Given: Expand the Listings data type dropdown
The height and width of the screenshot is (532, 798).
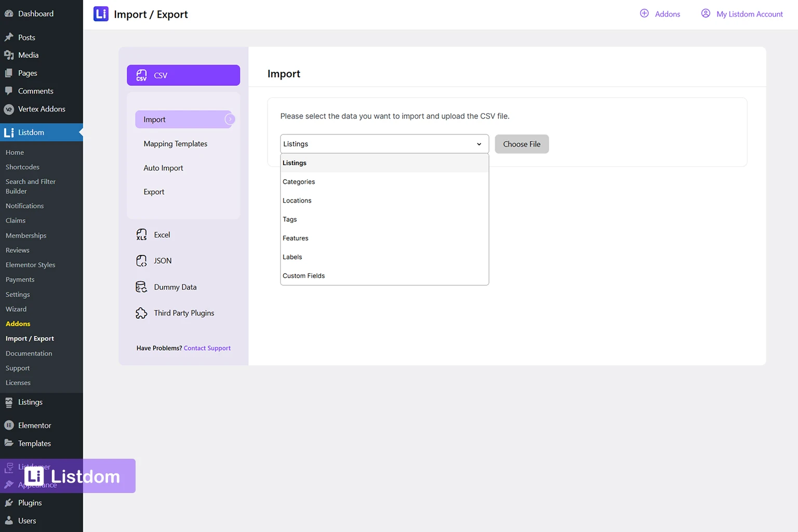Looking at the screenshot, I should click(384, 144).
